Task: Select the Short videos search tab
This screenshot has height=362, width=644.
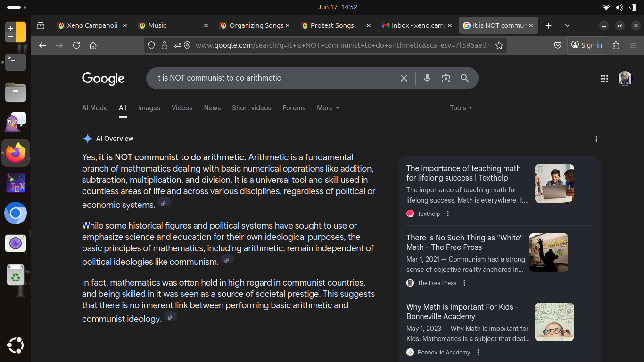Action: click(252, 108)
